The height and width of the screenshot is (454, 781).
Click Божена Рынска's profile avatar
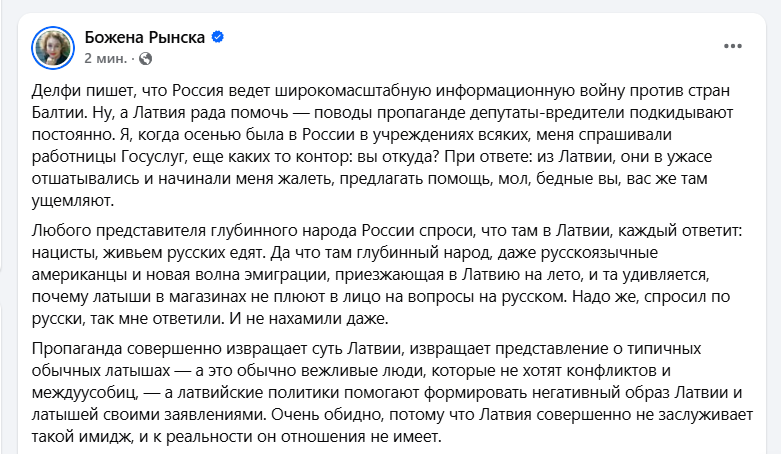pyautogui.click(x=52, y=46)
